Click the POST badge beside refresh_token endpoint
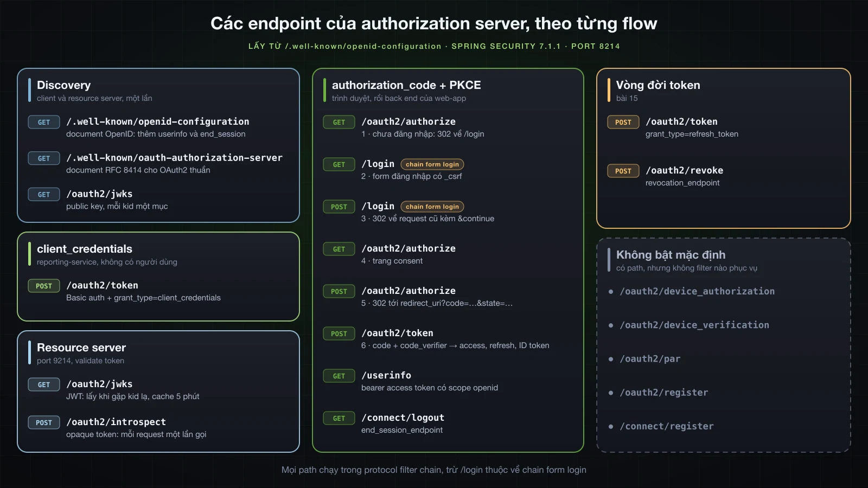 [x=623, y=122]
